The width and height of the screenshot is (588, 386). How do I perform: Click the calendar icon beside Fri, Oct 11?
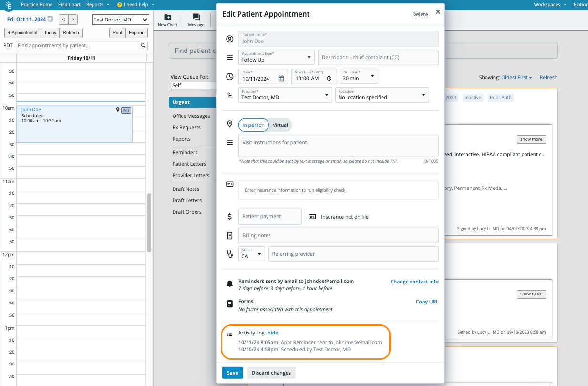[x=50, y=19]
